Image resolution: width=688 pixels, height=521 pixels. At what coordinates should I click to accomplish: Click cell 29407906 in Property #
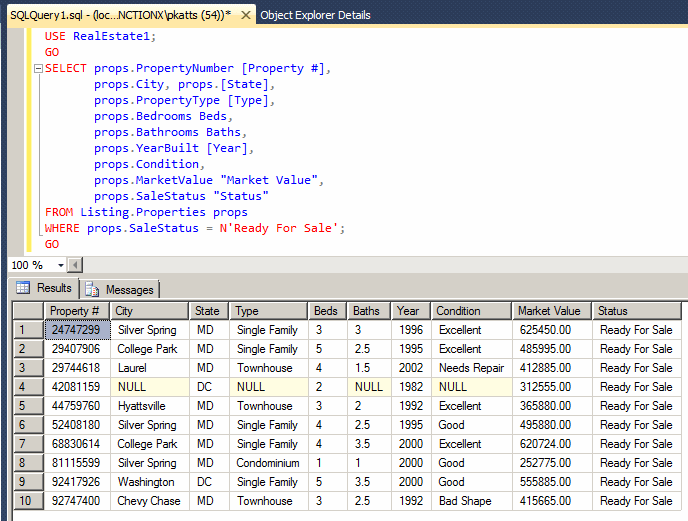(x=77, y=349)
